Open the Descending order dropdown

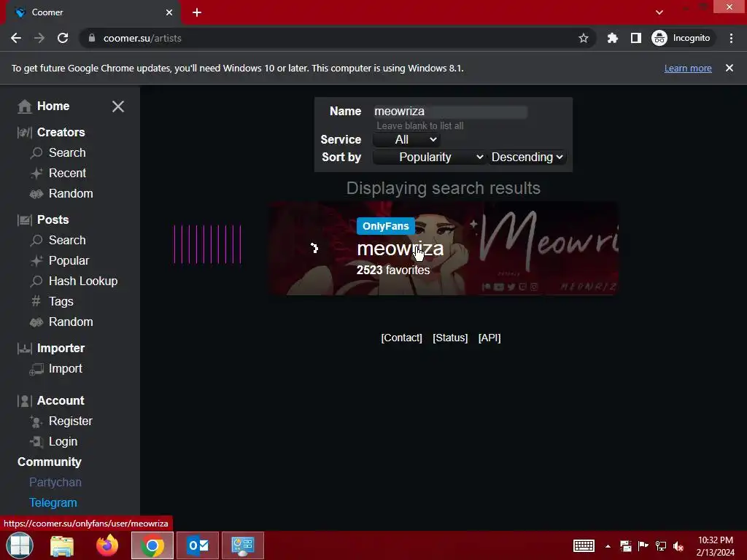[x=527, y=157]
